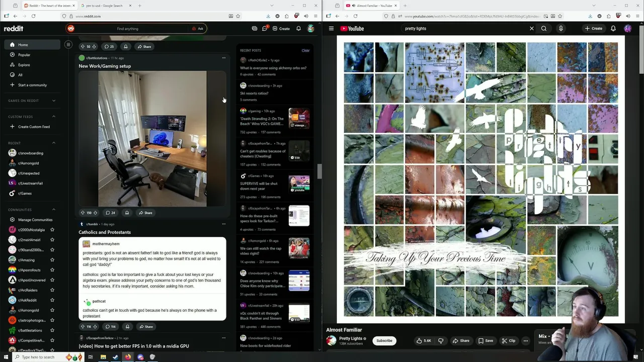The image size is (644, 362).
Task: Select Almost Familiar YouTube tab
Action: (x=371, y=6)
